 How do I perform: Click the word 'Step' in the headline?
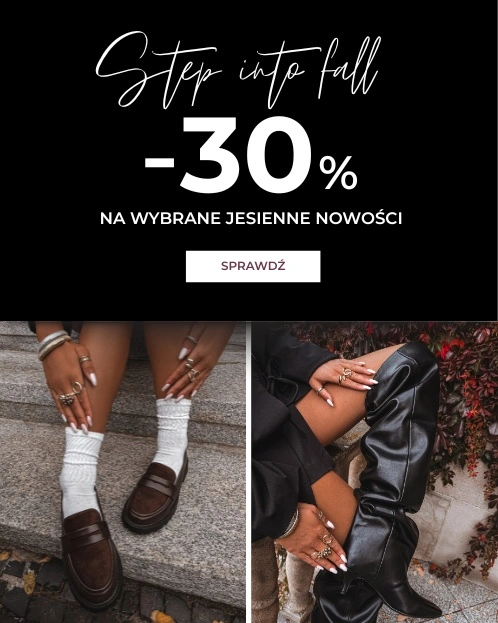coord(157,71)
